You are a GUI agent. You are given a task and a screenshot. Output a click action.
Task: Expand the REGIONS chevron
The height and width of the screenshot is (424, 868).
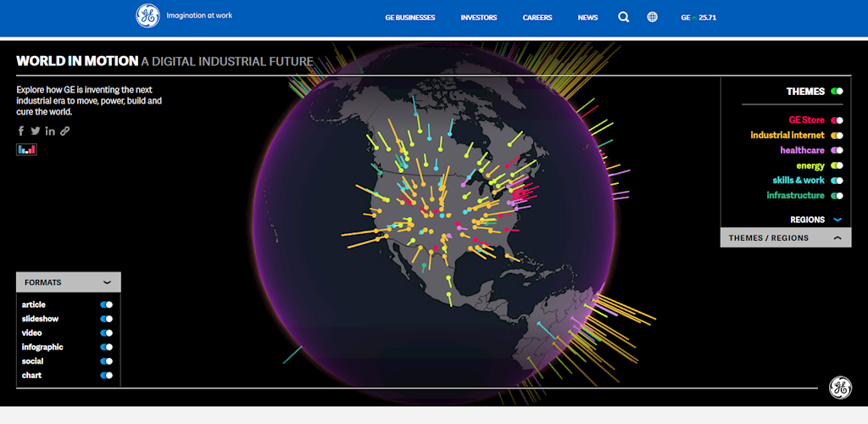point(837,220)
